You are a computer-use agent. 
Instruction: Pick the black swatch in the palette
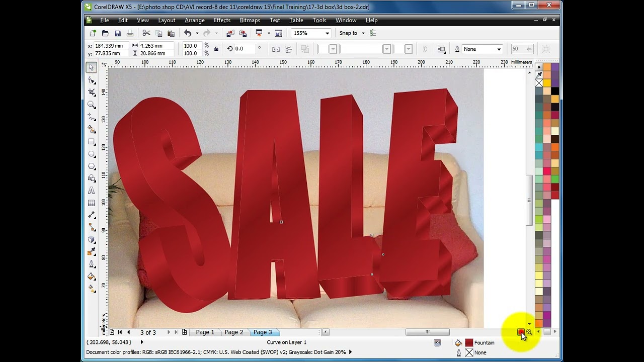pos(555,91)
